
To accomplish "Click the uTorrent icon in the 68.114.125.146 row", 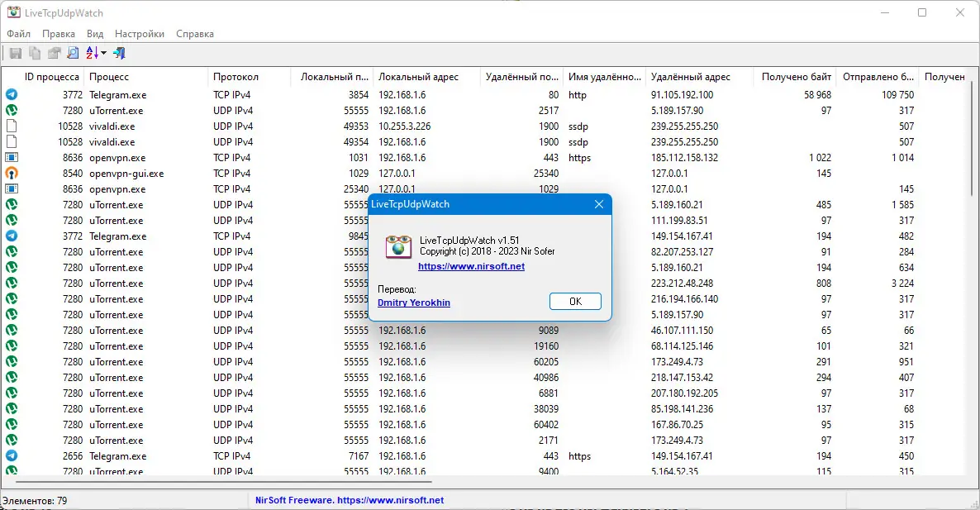I will [12, 346].
